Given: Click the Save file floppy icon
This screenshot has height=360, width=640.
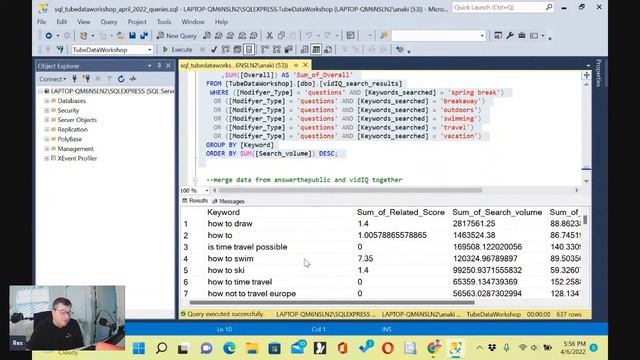Looking at the screenshot, I should coord(132,36).
